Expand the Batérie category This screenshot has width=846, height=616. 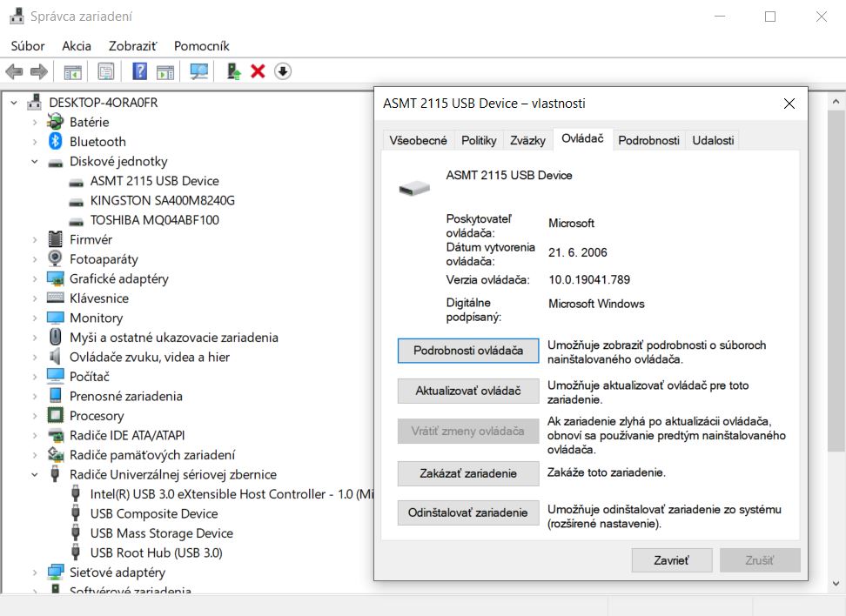pyautogui.click(x=35, y=123)
